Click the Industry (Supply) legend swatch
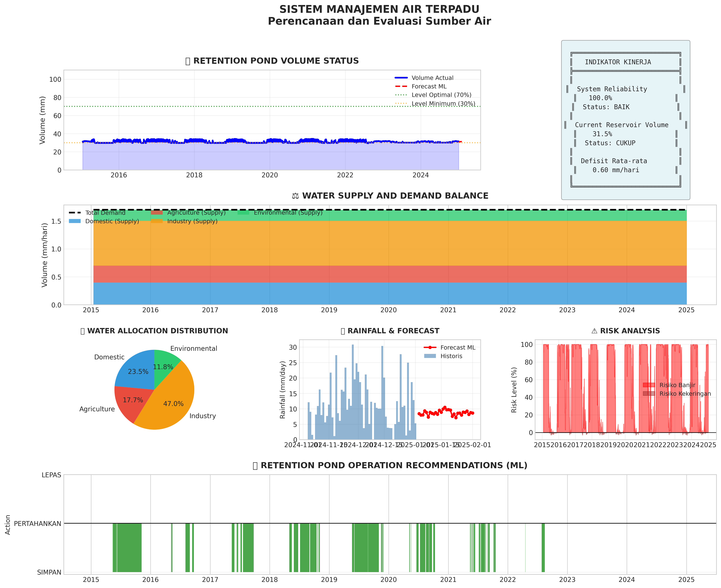 pos(157,221)
